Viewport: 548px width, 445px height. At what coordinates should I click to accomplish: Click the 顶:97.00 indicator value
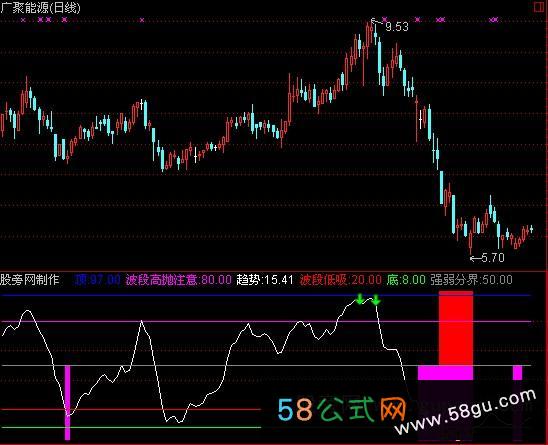coord(98,280)
